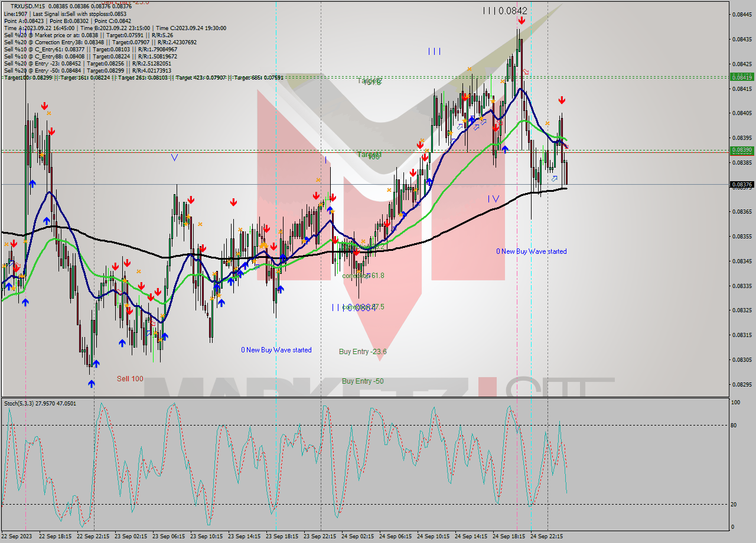
Task: Click the 0.08365 price axis value
Action: click(x=742, y=211)
